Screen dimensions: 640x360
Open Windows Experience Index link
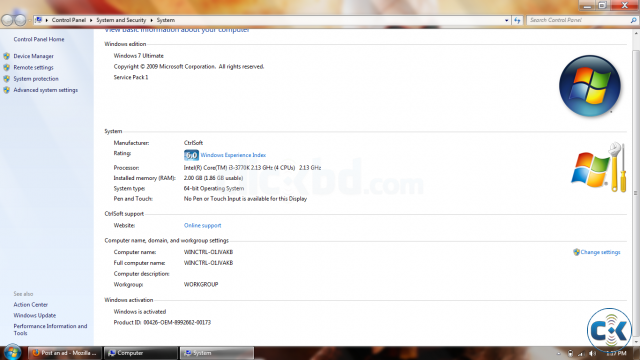click(233, 155)
